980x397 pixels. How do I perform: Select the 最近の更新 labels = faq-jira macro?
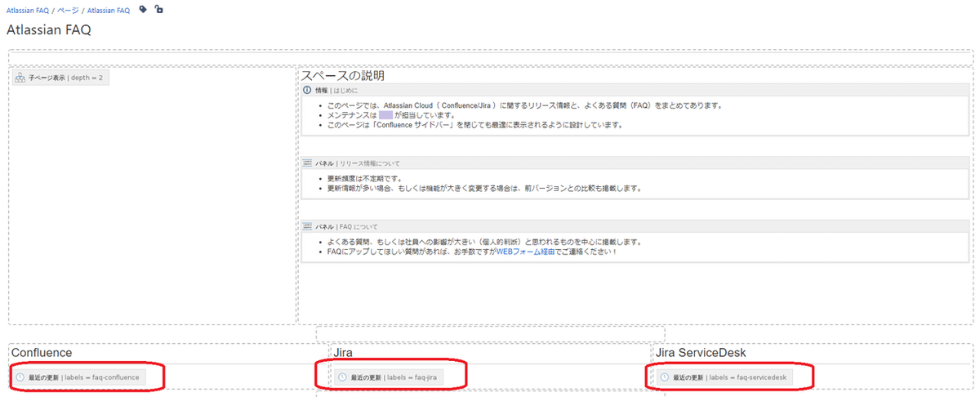[x=390, y=377]
